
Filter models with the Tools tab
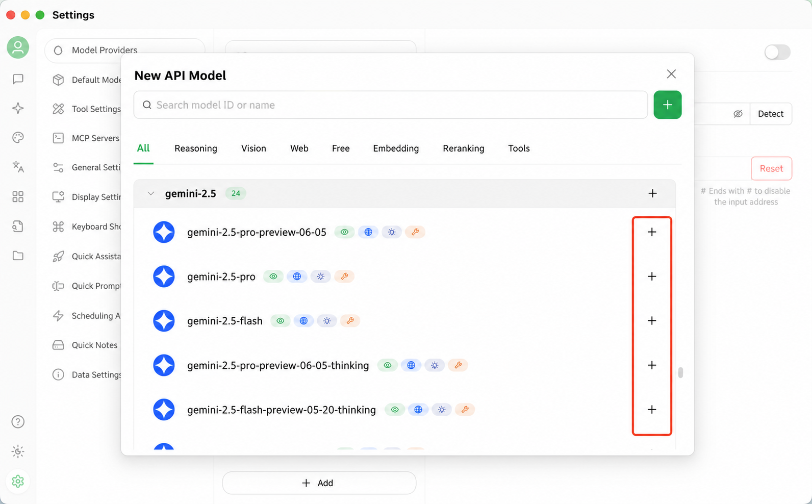(519, 148)
